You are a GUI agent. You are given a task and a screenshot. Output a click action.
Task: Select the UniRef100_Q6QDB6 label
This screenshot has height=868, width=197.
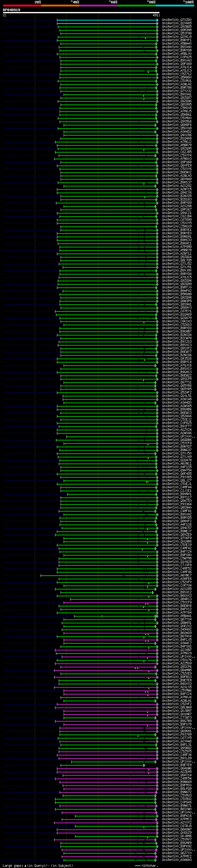coord(177,440)
